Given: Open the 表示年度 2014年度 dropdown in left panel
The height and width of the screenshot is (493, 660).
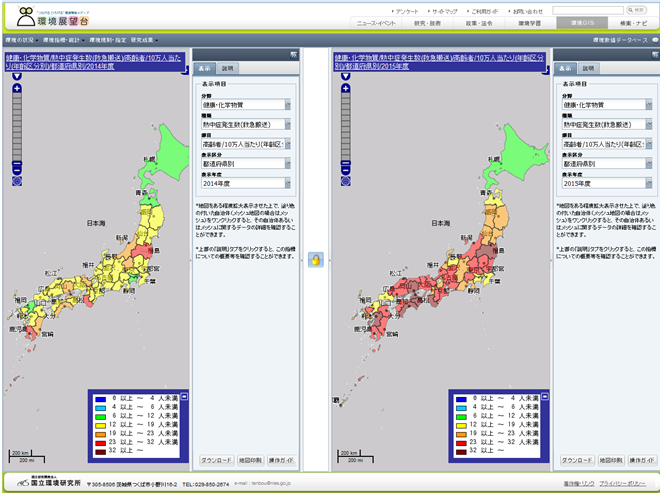Looking at the screenshot, I should [x=246, y=185].
